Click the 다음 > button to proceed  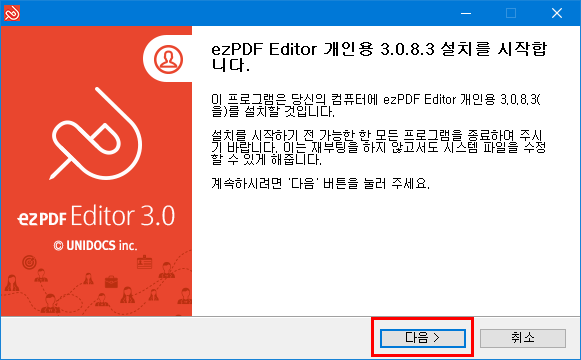(x=423, y=338)
